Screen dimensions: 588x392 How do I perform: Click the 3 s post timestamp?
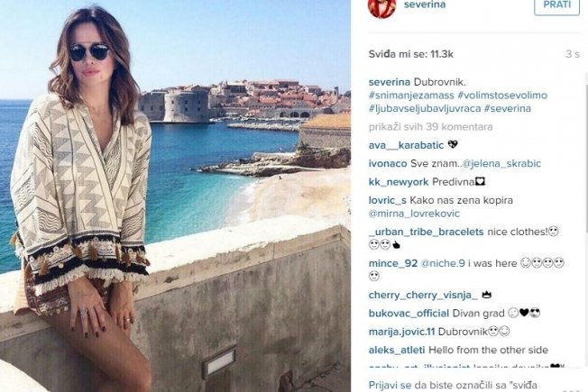573,54
